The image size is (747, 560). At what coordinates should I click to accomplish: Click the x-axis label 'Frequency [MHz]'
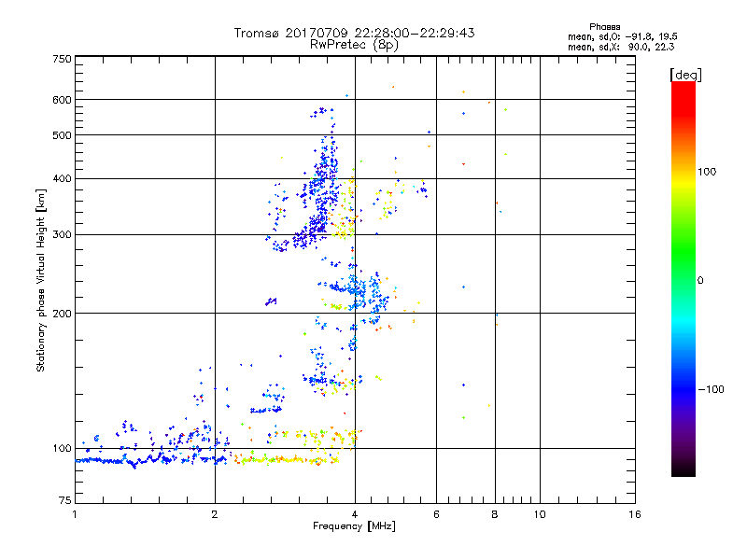click(x=354, y=526)
